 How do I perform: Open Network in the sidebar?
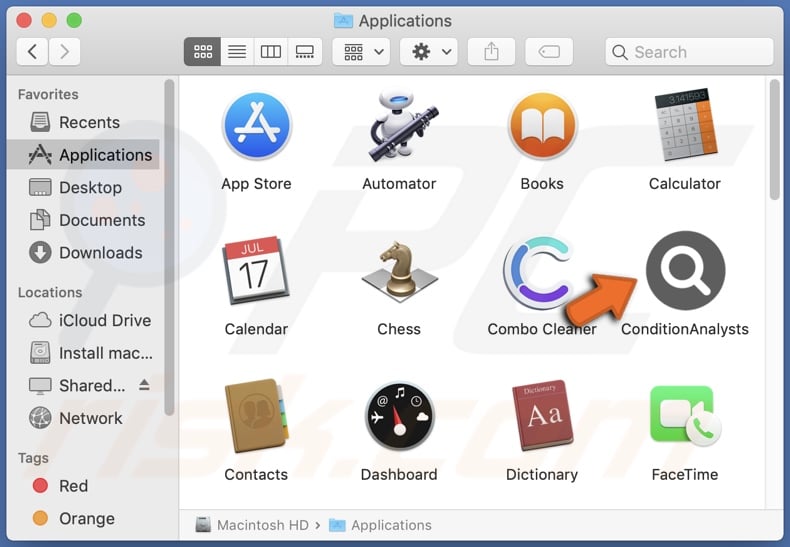tap(84, 418)
